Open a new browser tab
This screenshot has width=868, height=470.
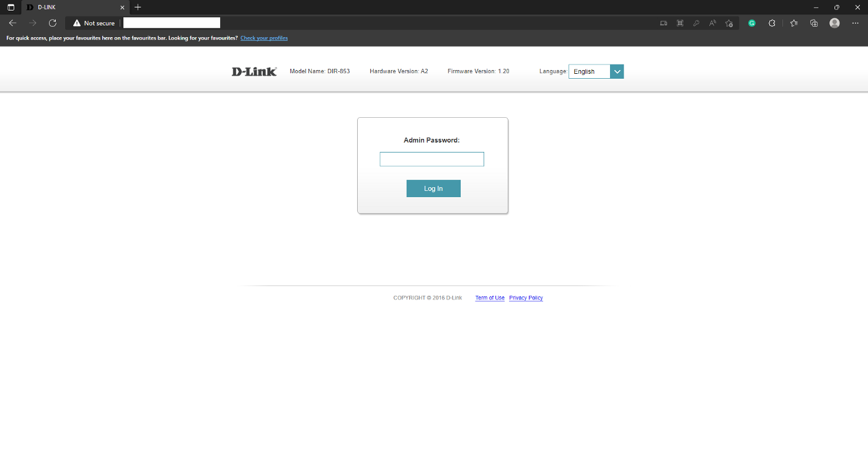pyautogui.click(x=138, y=7)
